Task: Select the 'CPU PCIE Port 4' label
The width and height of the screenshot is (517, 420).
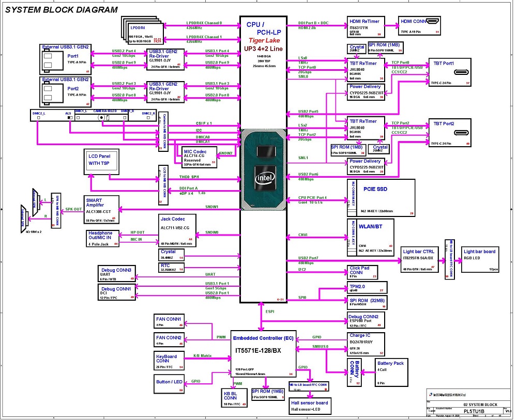Action: [x=312, y=198]
